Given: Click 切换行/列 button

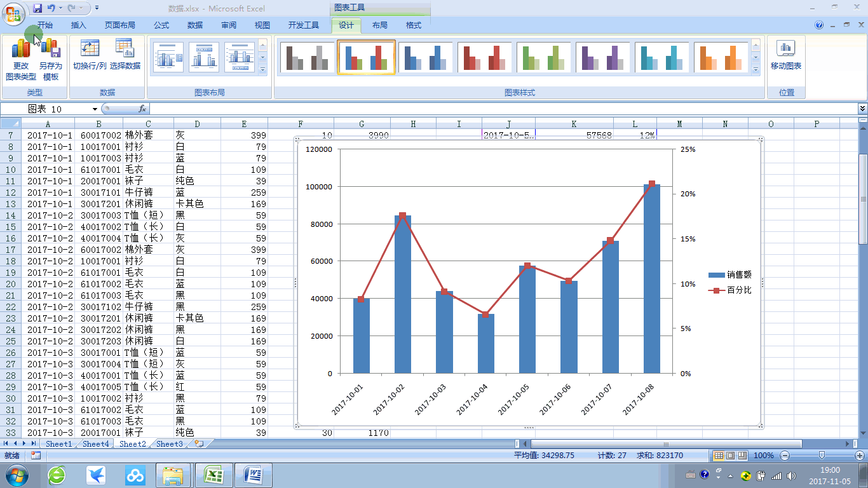Looking at the screenshot, I should [90, 55].
